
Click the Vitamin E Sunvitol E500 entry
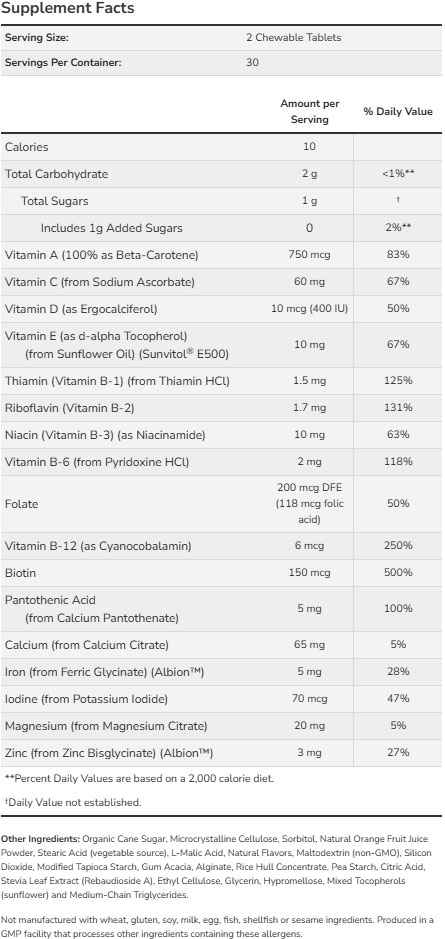222,345
